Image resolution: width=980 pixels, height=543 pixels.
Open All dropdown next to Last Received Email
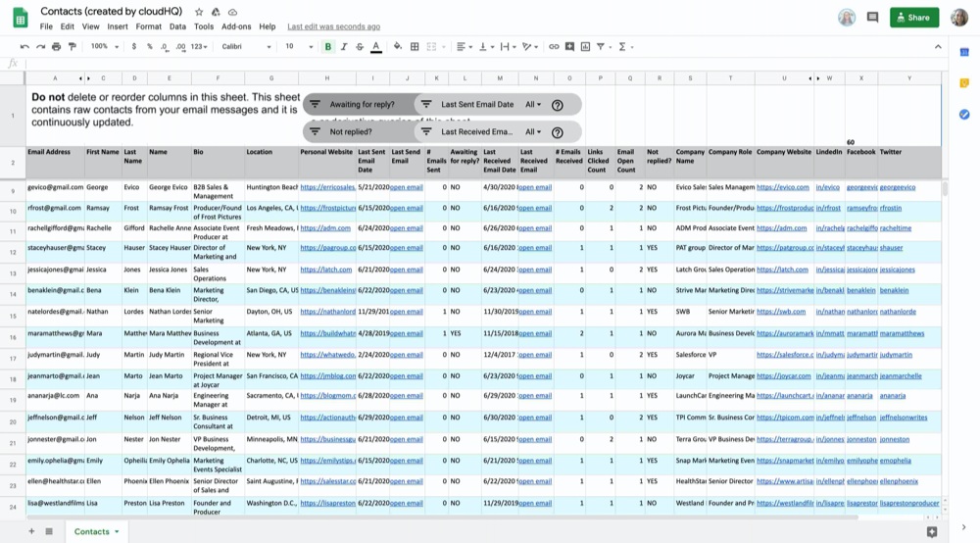click(533, 132)
